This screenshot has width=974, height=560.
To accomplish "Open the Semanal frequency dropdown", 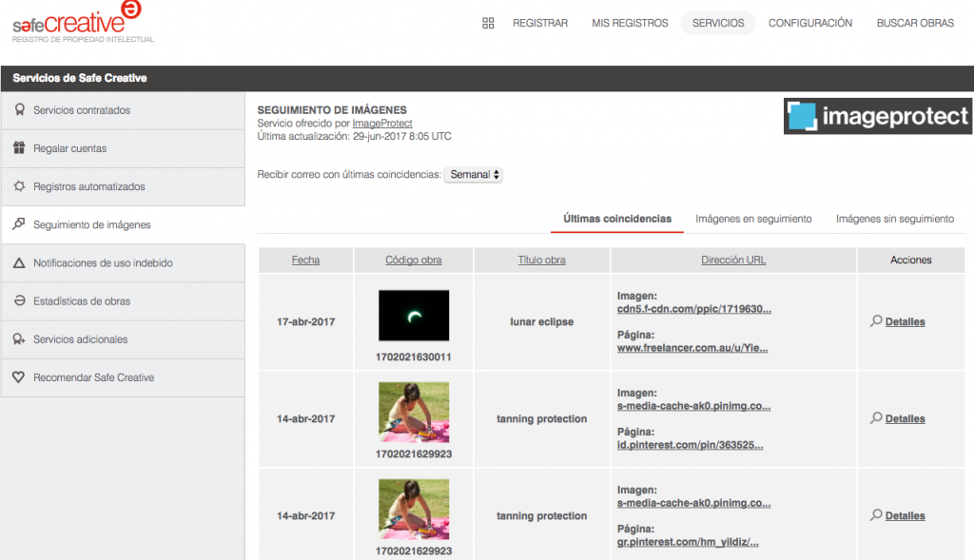I will 474,175.
